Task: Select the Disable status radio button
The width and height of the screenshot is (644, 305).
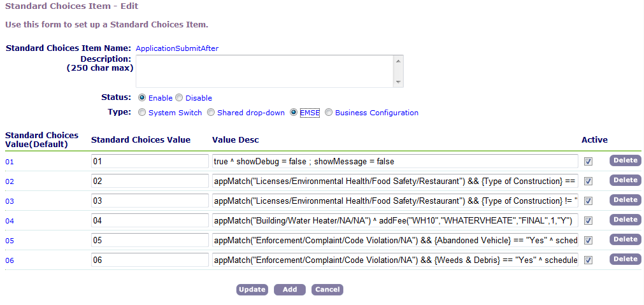Action: tap(179, 98)
